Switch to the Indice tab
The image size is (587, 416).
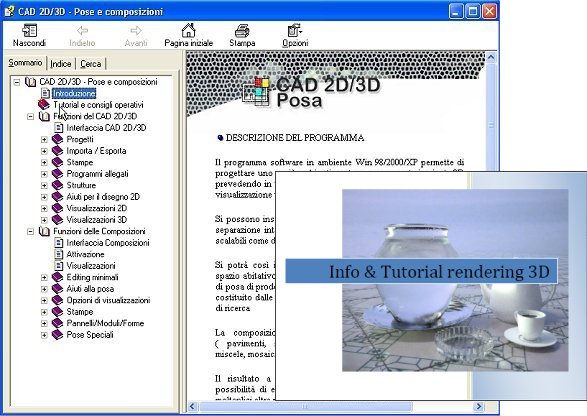(61, 64)
